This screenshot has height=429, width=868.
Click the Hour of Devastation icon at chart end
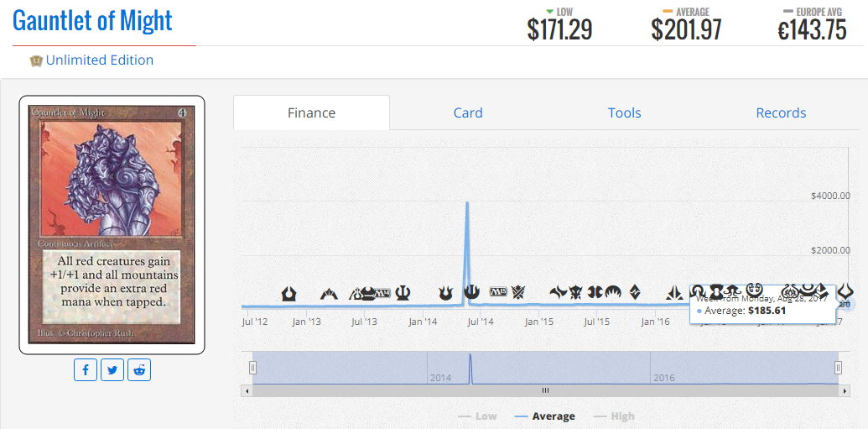click(x=846, y=291)
